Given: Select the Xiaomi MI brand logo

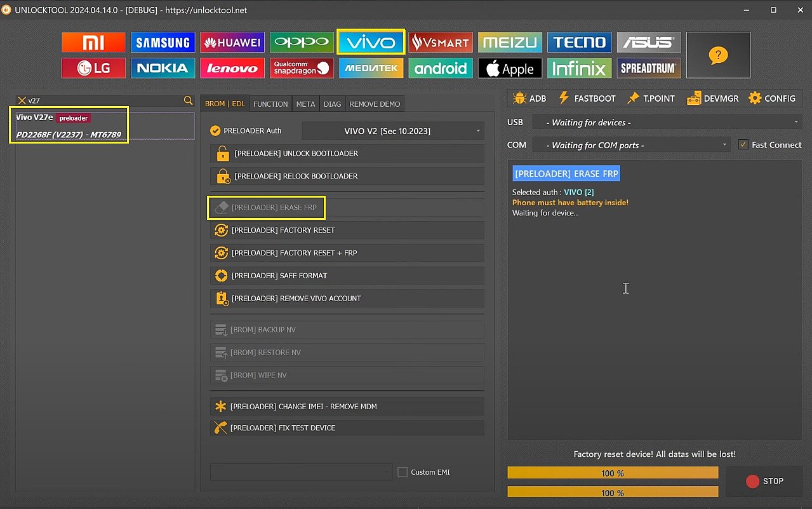Looking at the screenshot, I should pyautogui.click(x=93, y=43).
